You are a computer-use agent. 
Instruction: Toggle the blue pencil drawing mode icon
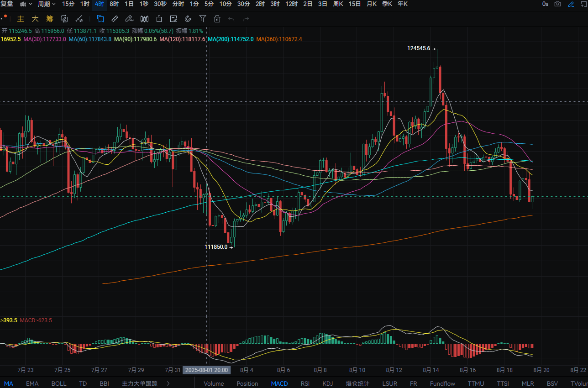pos(571,4)
